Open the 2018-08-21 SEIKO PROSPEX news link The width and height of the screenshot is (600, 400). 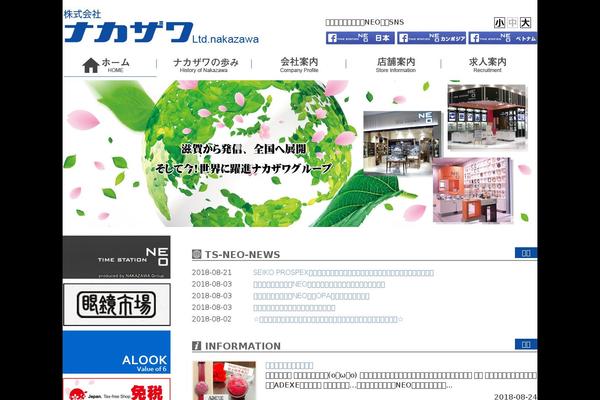343,273
